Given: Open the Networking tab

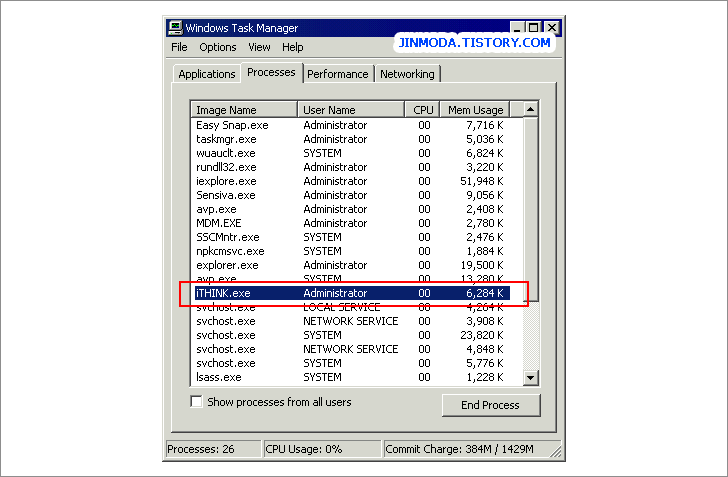Looking at the screenshot, I should [407, 74].
